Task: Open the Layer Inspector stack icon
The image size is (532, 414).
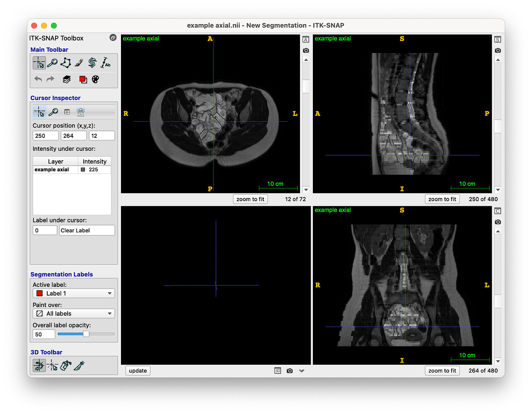Action: [x=67, y=79]
